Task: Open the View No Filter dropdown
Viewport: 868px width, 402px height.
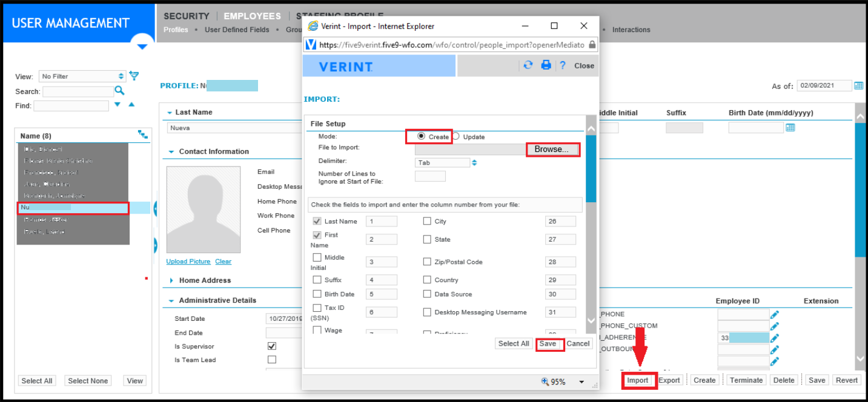Action: [x=82, y=76]
